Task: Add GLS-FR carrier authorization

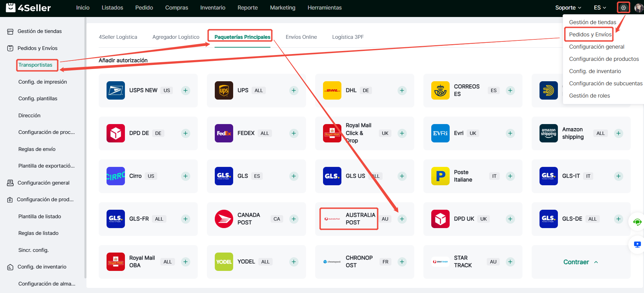Action: (x=186, y=219)
